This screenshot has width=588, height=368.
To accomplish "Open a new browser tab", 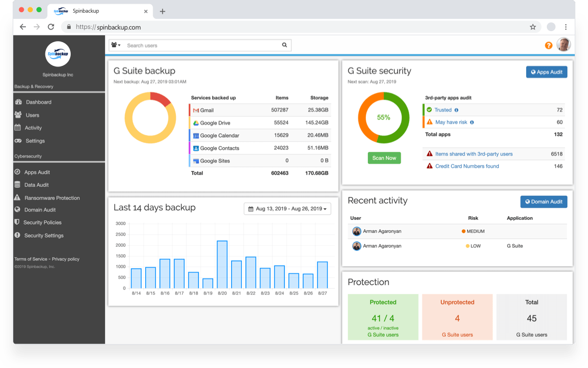I will [x=163, y=11].
